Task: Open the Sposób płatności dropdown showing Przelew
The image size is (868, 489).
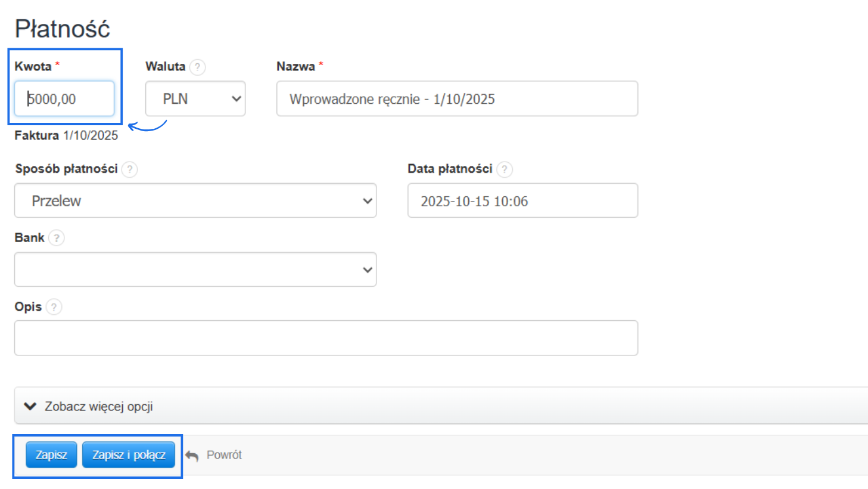Action: coord(195,201)
